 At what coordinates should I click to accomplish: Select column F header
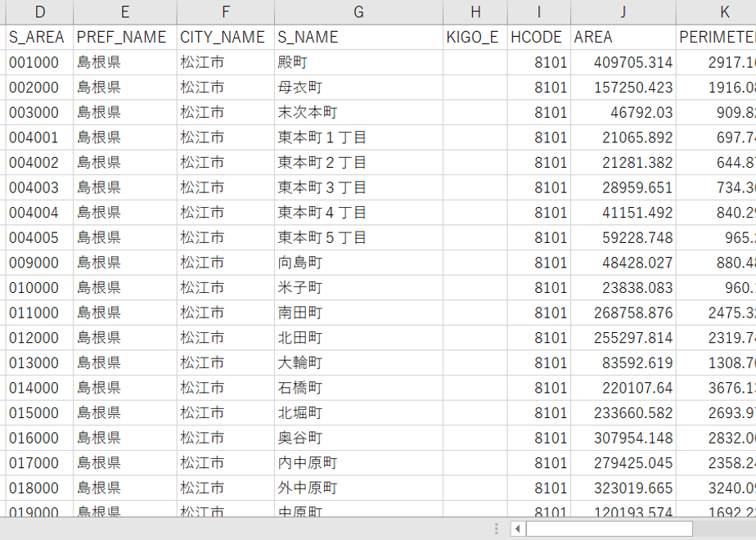pos(226,12)
